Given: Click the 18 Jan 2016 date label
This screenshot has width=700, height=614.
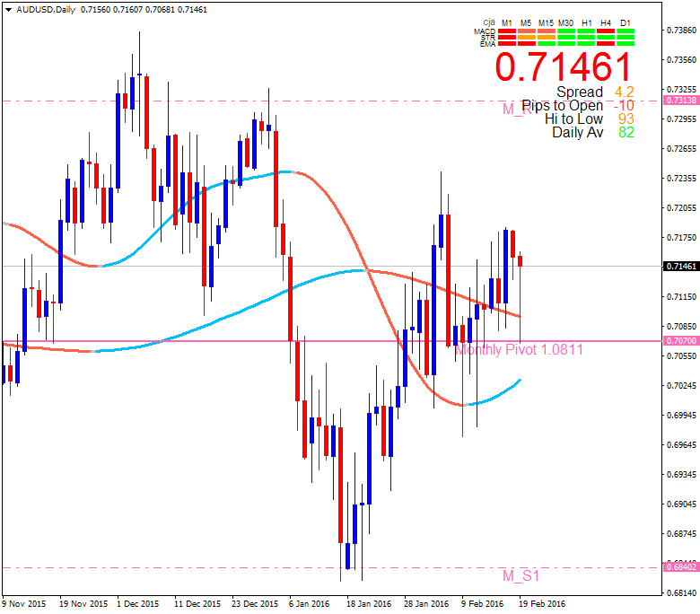Looking at the screenshot, I should pos(369,604).
